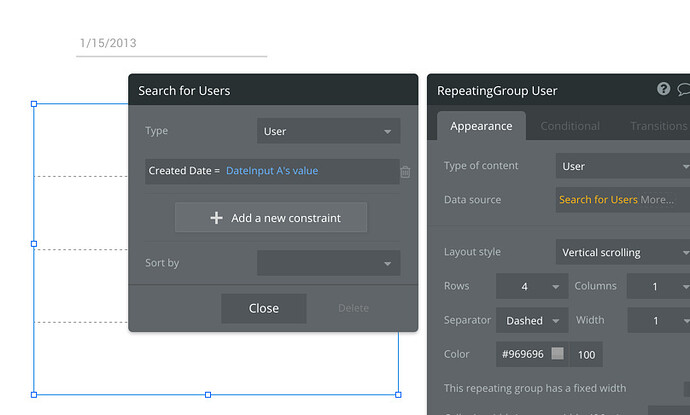Edit the DateInput A's value expression
This screenshot has height=415, width=690.
272,171
